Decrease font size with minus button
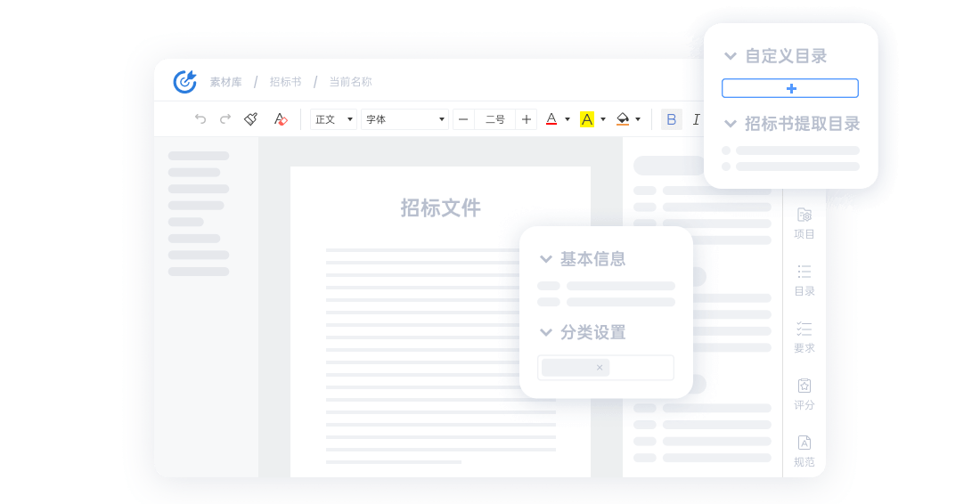 coord(463,119)
